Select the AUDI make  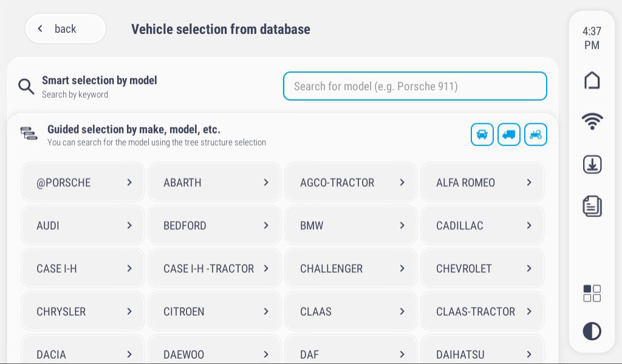click(x=83, y=226)
